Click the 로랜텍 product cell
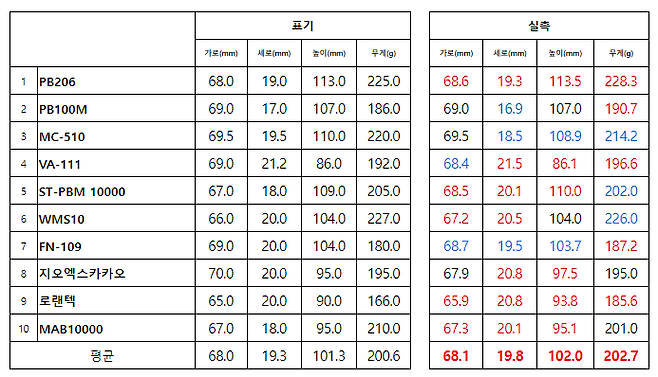 click(116, 301)
